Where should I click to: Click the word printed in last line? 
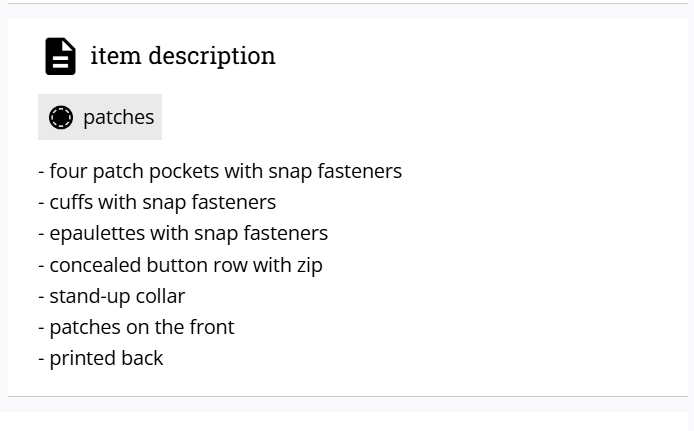[x=82, y=359]
